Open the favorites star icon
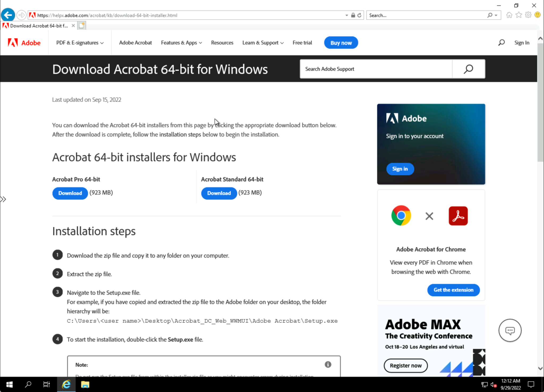Image resolution: width=544 pixels, height=392 pixels. (x=518, y=15)
